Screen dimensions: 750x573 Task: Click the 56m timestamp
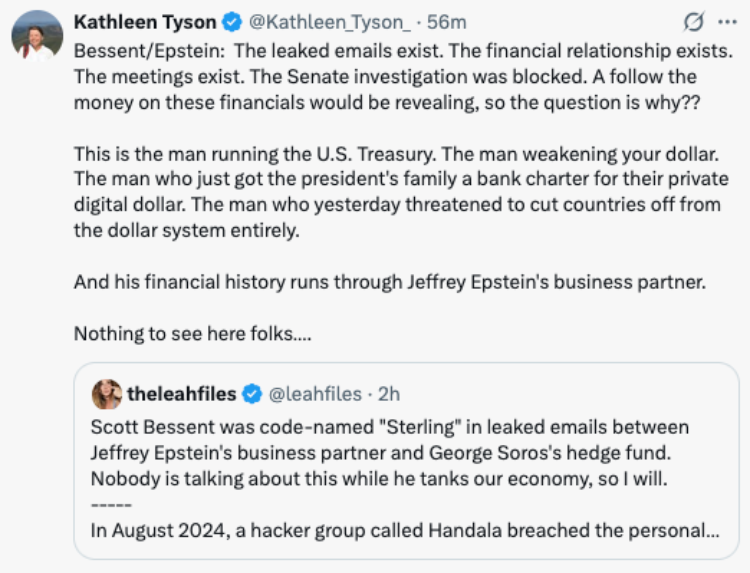pyautogui.click(x=446, y=22)
